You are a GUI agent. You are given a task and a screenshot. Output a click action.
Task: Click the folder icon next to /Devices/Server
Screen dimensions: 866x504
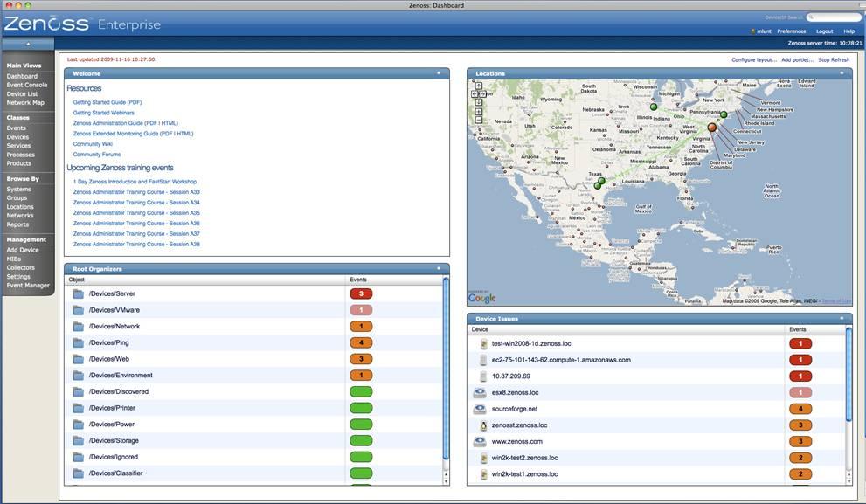(78, 293)
